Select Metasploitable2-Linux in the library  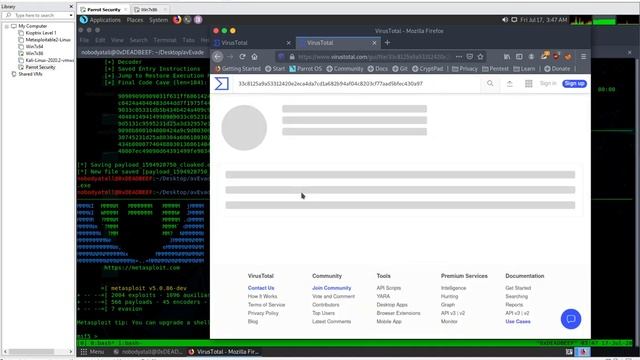pyautogui.click(x=48, y=40)
